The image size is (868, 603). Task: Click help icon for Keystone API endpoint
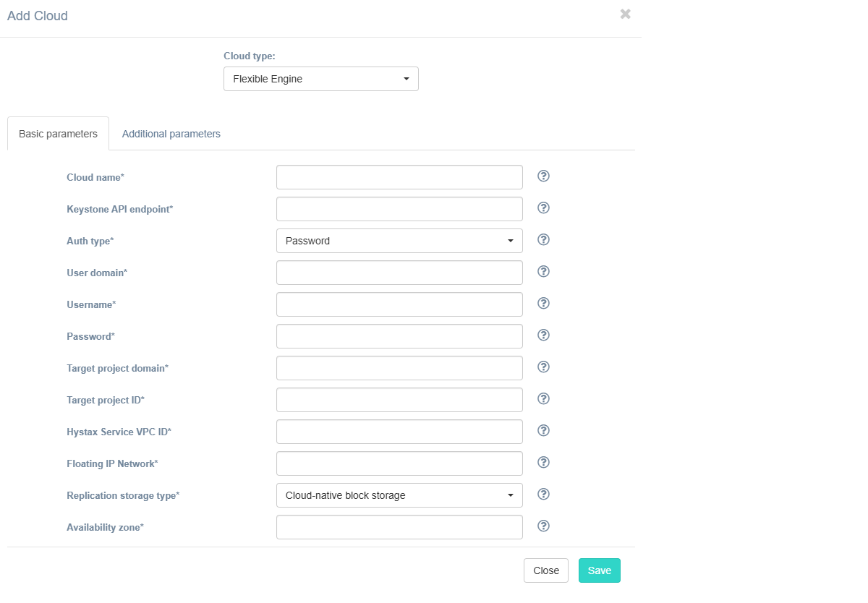pos(544,208)
